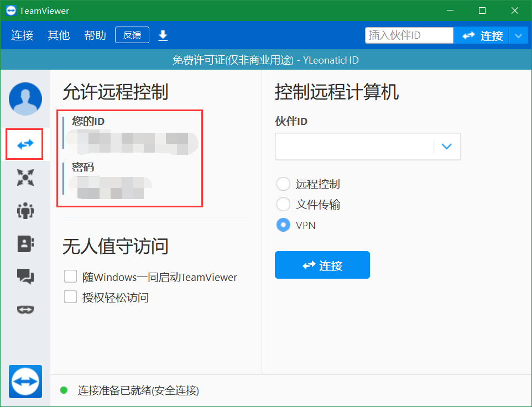Click the 控制远程计算机 heading
532x407 pixels.
pos(337,92)
